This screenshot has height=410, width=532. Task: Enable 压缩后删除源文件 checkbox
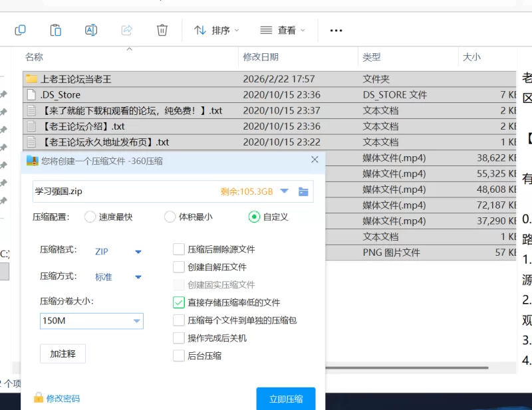[178, 249]
